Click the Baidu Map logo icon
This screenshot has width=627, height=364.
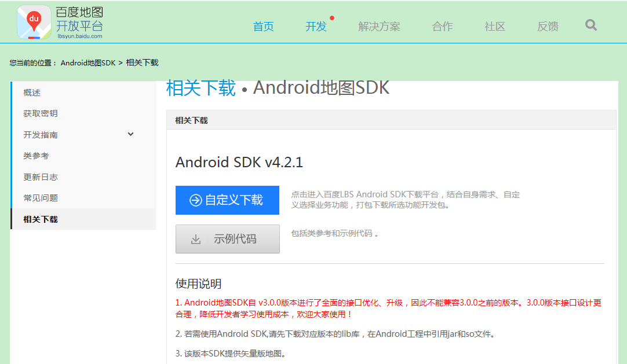click(34, 23)
